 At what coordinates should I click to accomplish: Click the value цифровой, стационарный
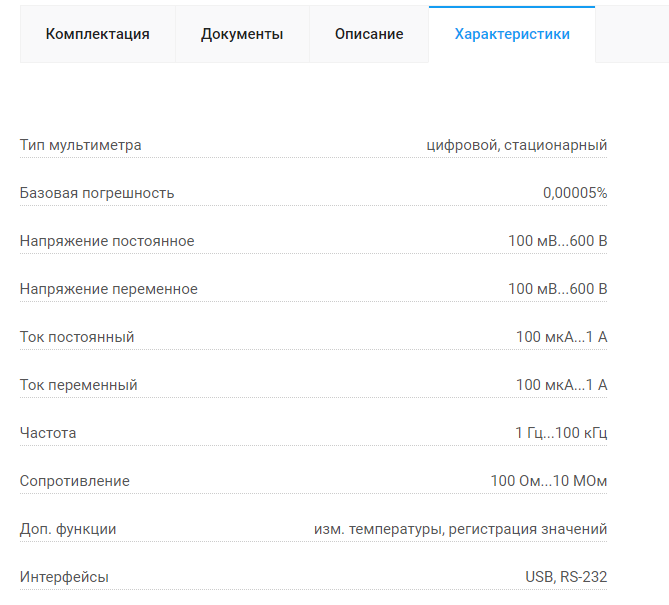coord(517,145)
